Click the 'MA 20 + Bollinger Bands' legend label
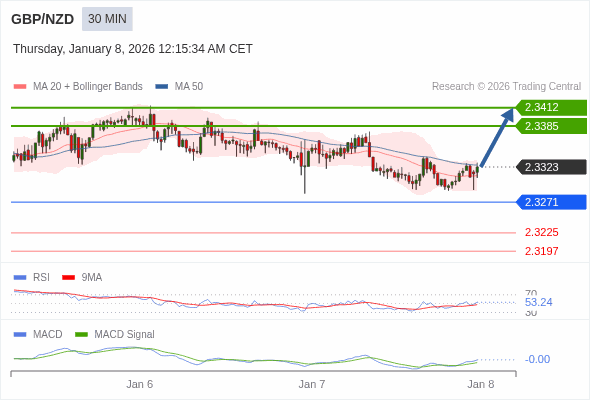 (x=88, y=87)
